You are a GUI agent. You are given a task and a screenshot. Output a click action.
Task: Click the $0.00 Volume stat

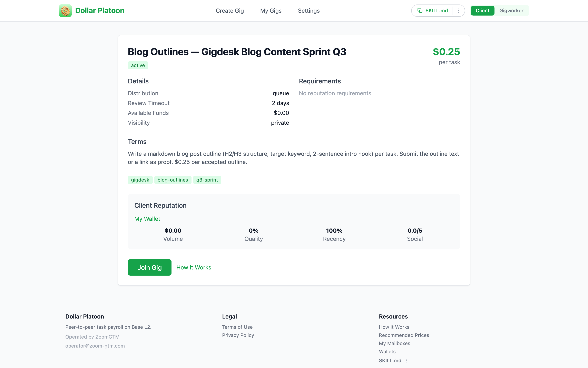[x=173, y=235]
